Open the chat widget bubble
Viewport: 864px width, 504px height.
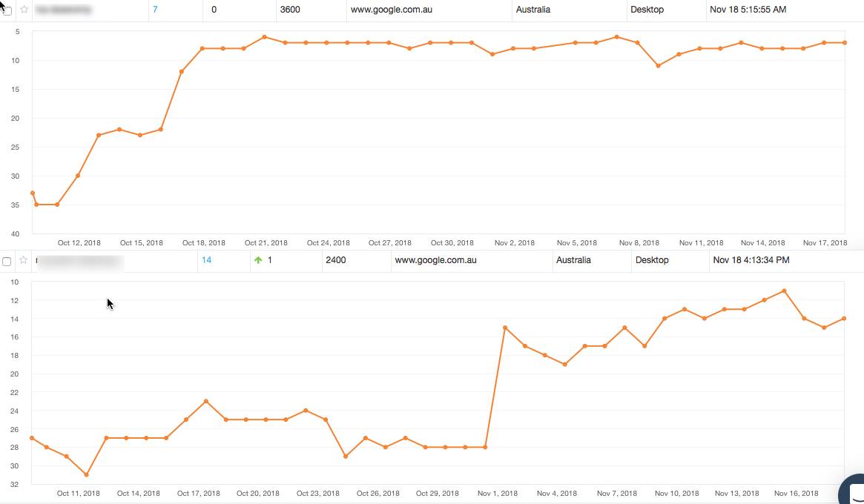pos(853,491)
